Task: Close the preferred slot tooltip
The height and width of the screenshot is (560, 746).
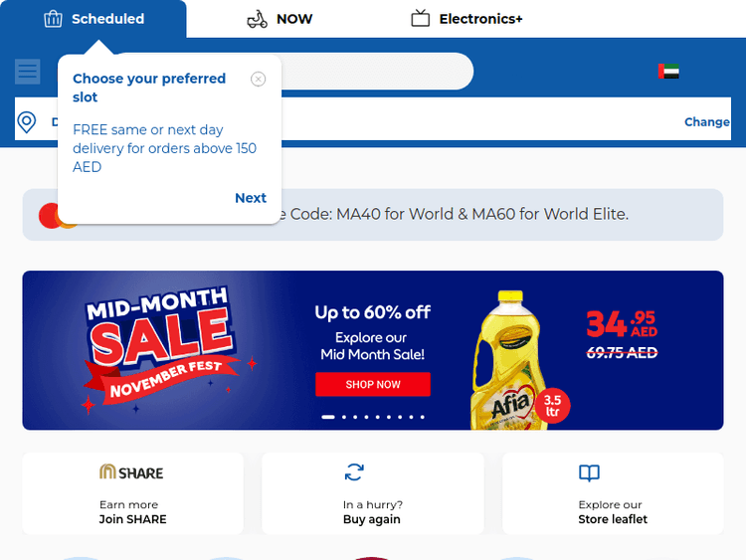Action: pos(259,80)
